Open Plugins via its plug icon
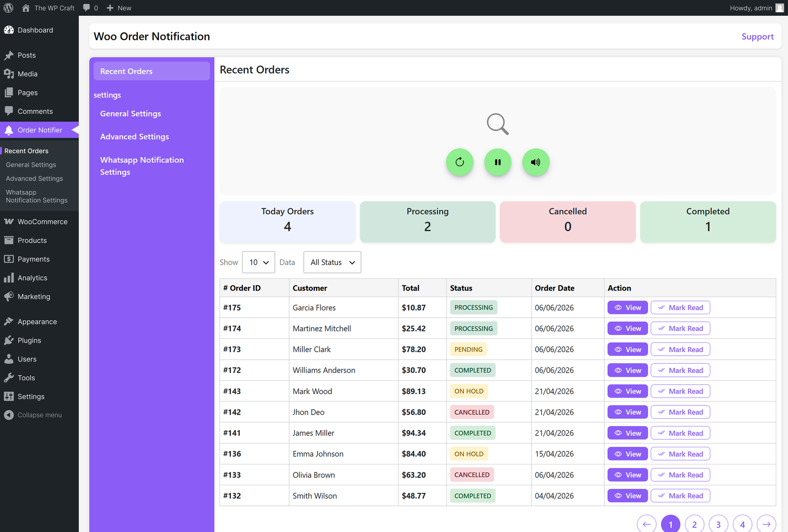 (x=9, y=340)
